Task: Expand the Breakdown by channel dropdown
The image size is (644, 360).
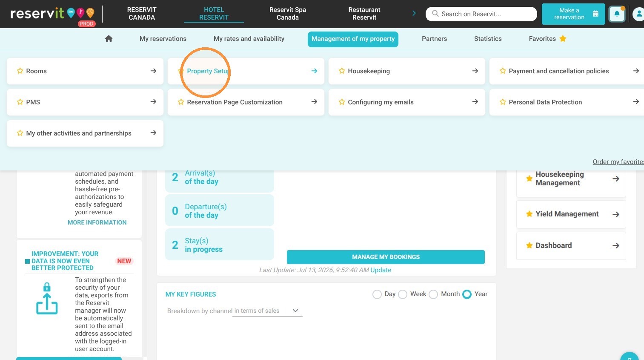Action: (267, 311)
